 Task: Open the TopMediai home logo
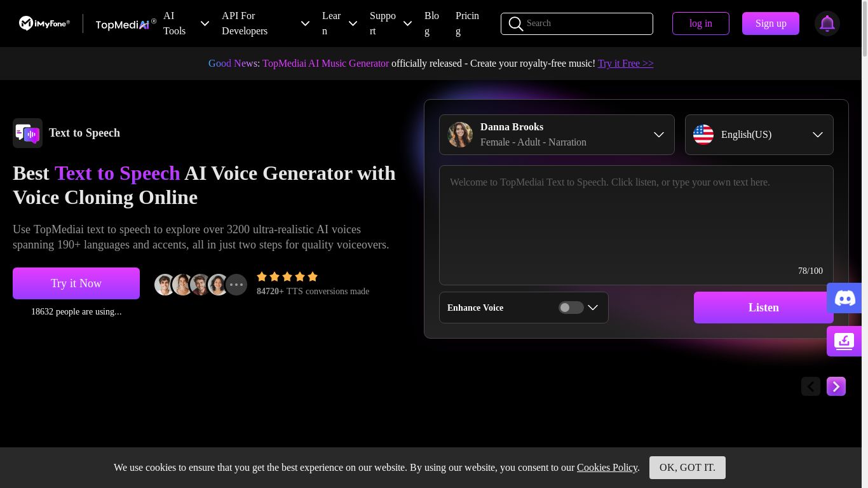(126, 24)
